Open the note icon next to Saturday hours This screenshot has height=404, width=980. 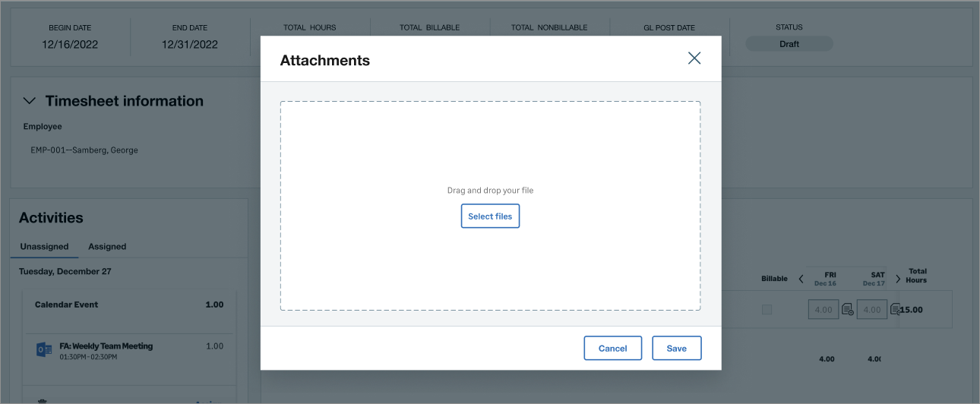[x=895, y=309]
